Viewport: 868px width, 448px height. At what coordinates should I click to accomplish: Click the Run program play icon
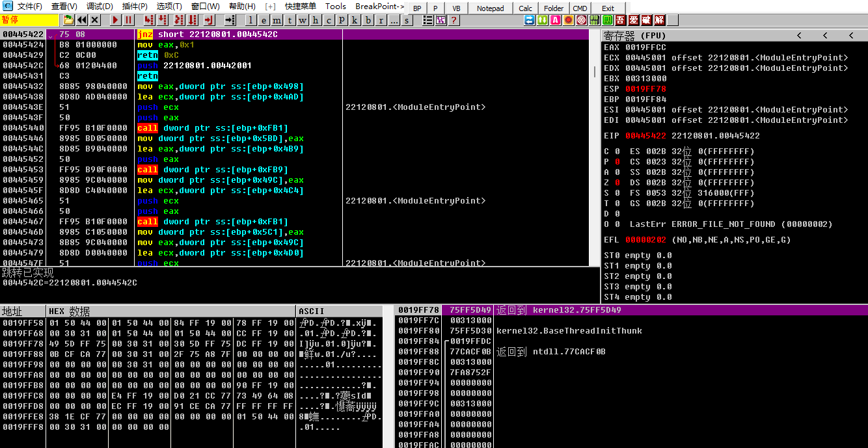pos(116,20)
